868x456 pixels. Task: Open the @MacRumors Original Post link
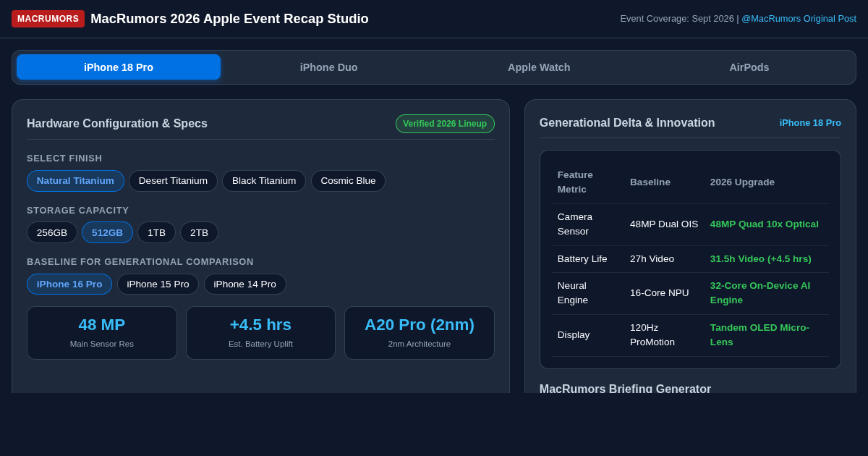[799, 19]
